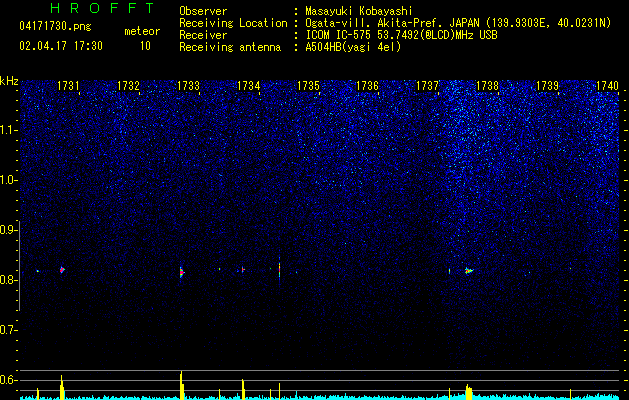Click the 0.7 kHz axis label

tap(8, 330)
